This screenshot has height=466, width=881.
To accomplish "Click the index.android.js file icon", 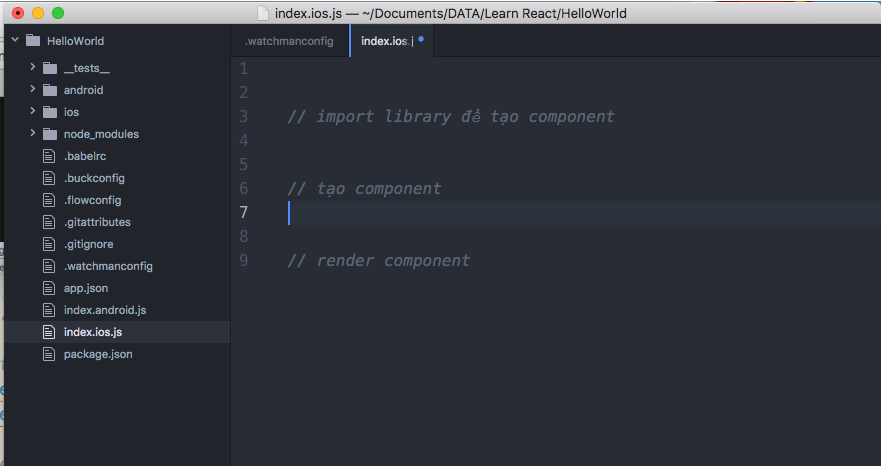I will 49,310.
